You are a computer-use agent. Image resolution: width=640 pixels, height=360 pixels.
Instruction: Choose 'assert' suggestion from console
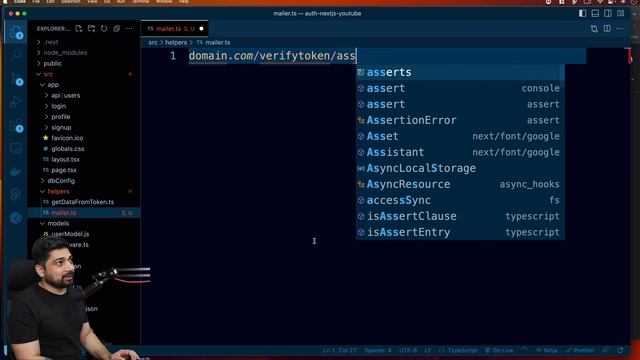[x=460, y=88]
